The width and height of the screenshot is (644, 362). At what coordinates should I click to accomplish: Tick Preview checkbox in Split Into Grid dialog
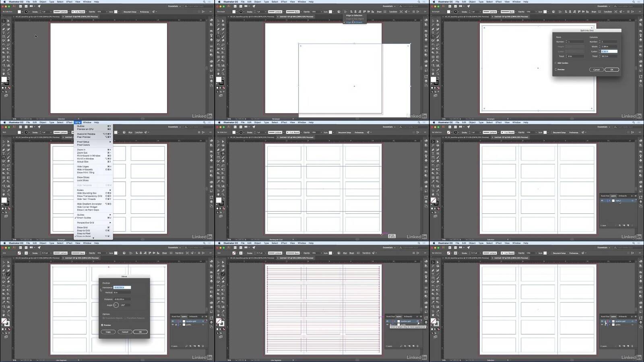tap(556, 70)
